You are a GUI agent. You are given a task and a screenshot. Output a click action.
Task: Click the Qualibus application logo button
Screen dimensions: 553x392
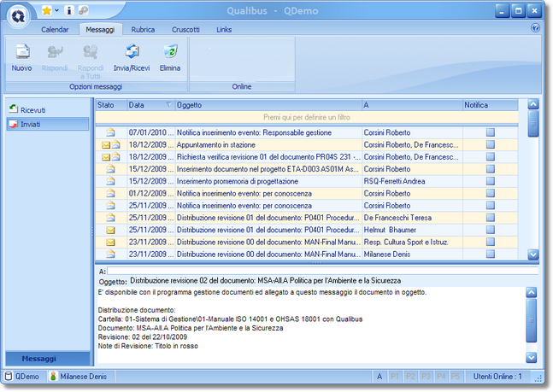18,16
